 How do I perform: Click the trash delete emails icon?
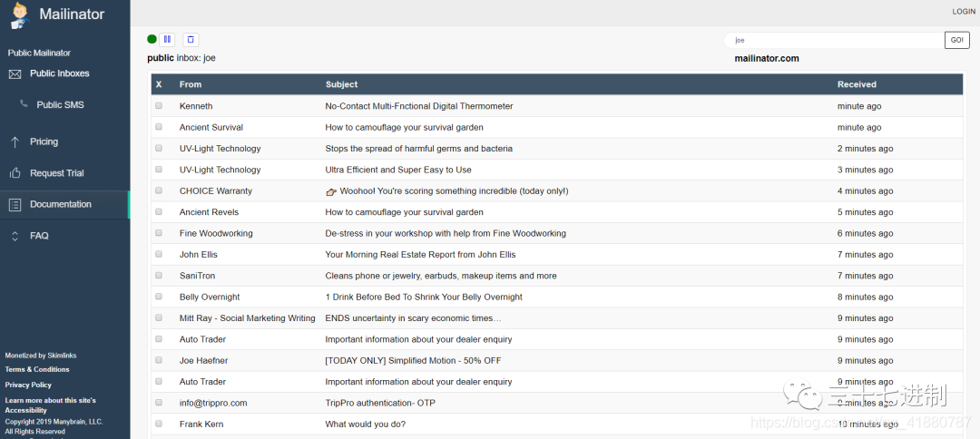coord(191,39)
